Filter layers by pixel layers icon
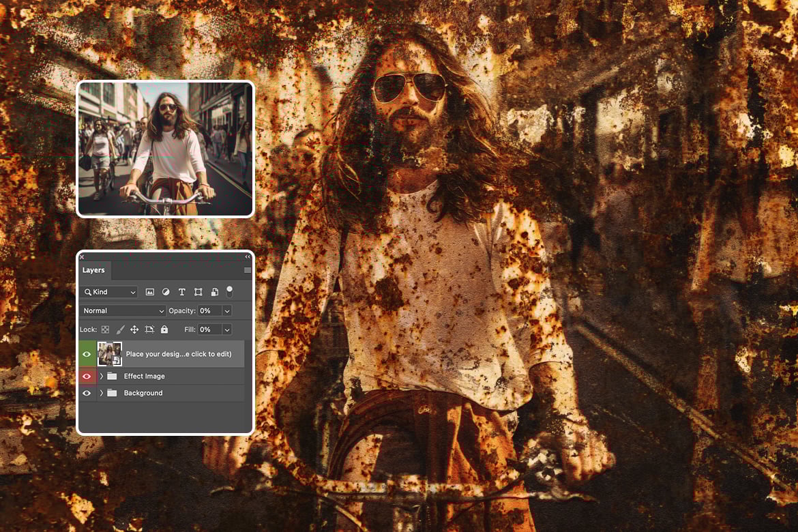Viewport: 798px width, 532px height. click(149, 292)
